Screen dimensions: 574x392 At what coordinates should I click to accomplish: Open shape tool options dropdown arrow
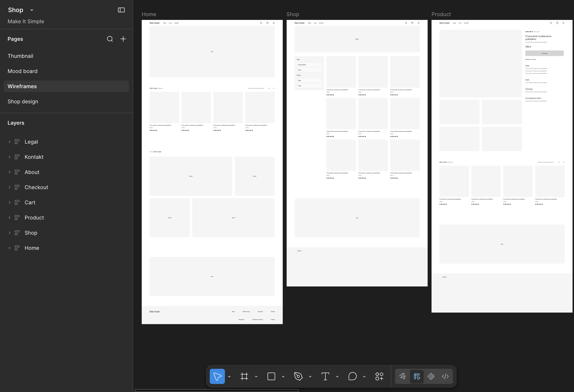[283, 376]
